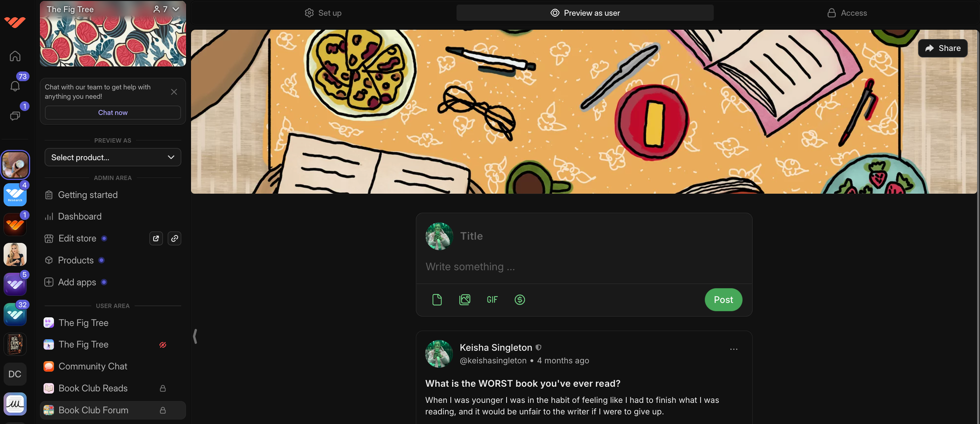Open the notifications bell icon
The image size is (980, 424).
coord(15,86)
